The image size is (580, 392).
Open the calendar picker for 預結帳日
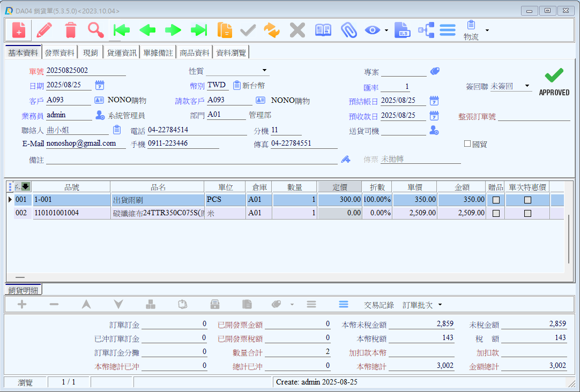(x=434, y=101)
